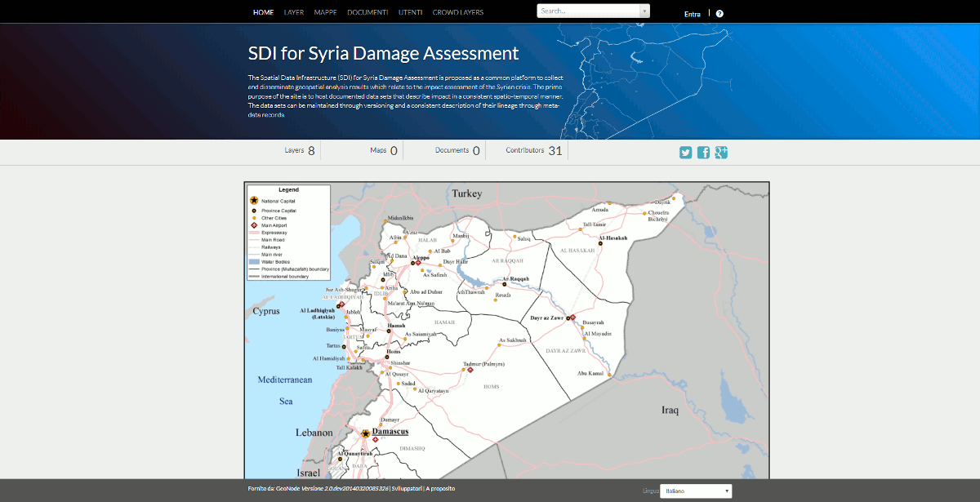Open the LAYER menu item
980x502 pixels.
[x=294, y=12]
